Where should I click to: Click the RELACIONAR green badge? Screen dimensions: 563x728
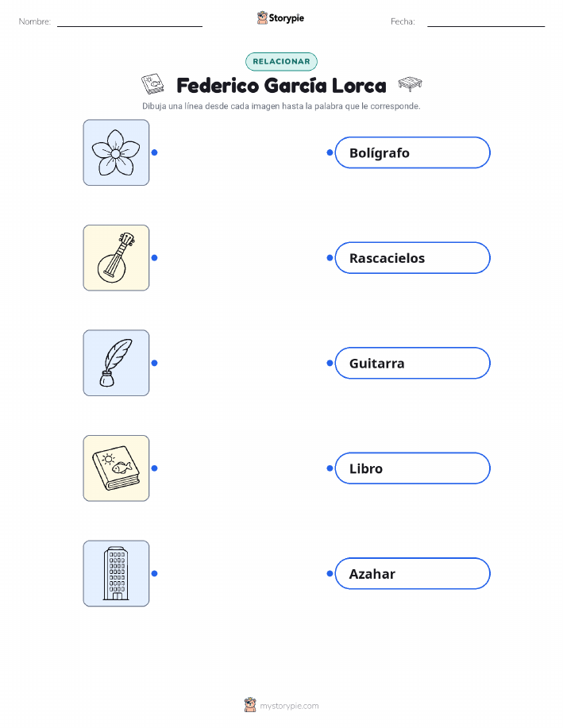click(281, 61)
